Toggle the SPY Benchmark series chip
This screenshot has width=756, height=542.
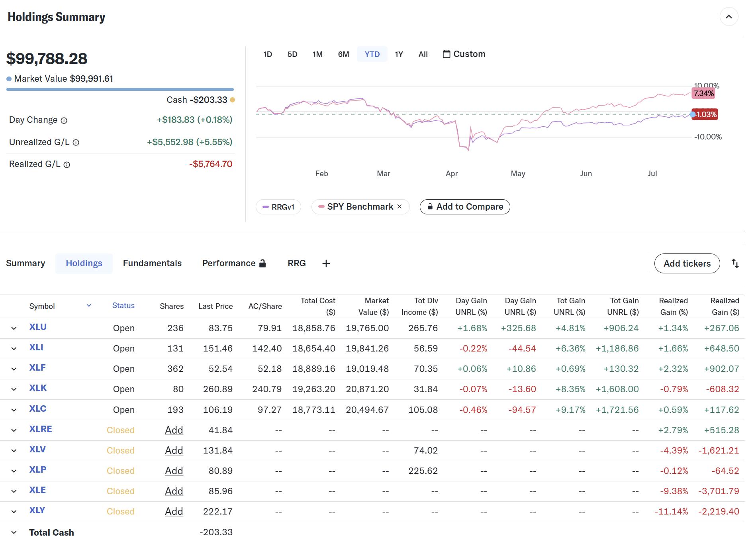point(356,207)
